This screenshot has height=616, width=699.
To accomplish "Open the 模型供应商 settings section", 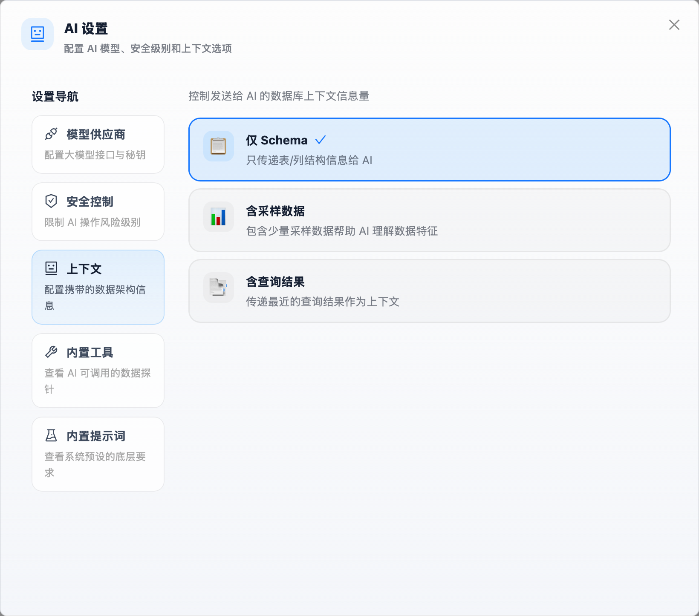I will [98, 144].
